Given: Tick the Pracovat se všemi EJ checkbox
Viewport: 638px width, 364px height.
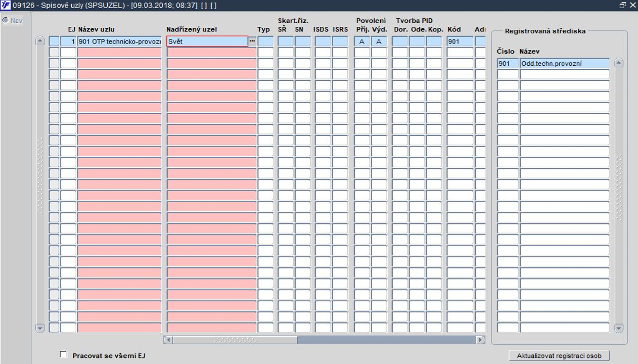Looking at the screenshot, I should pyautogui.click(x=63, y=355).
